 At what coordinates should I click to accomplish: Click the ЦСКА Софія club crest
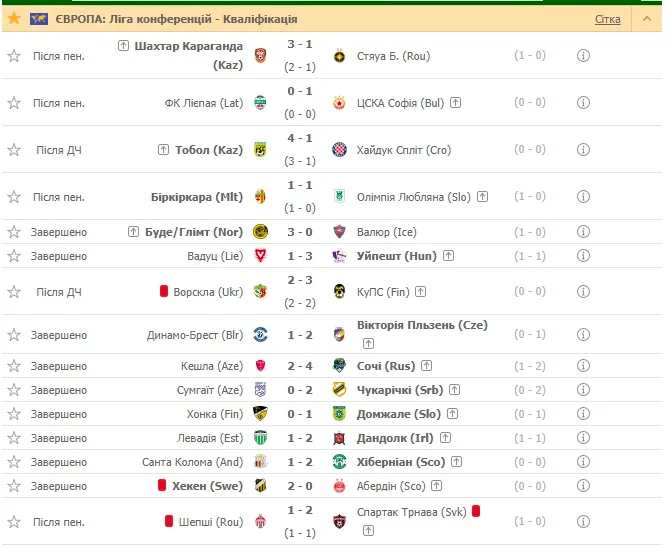pyautogui.click(x=339, y=103)
